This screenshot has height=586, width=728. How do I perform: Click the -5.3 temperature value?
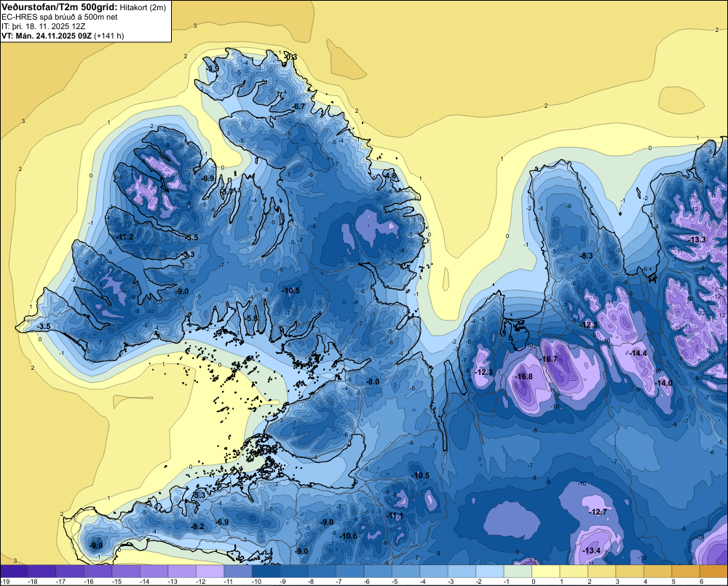point(199,496)
